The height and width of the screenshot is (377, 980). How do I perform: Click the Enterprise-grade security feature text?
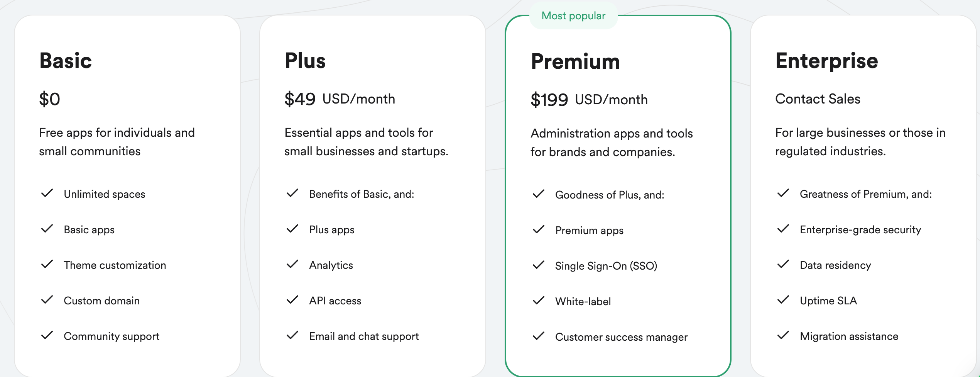coord(860,230)
